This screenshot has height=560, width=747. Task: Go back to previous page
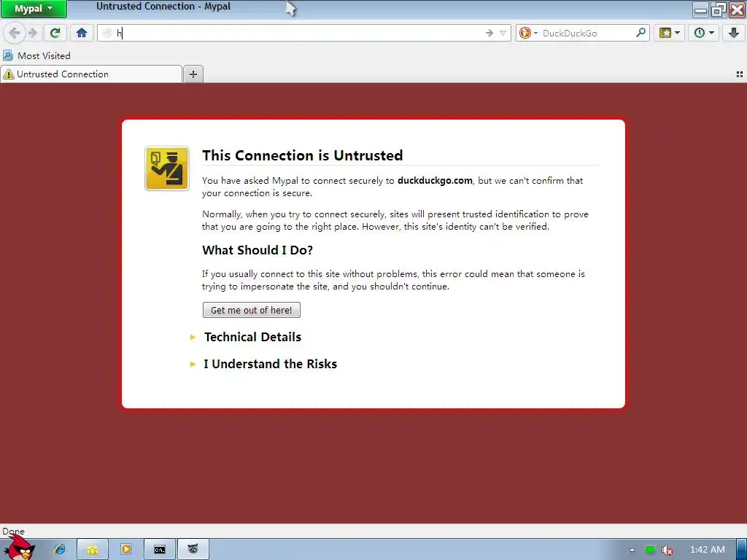pos(15,33)
